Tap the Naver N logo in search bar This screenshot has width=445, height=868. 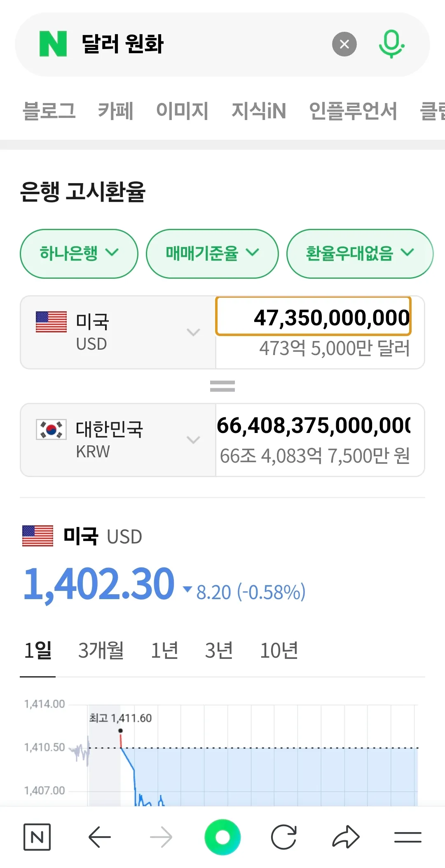point(53,44)
